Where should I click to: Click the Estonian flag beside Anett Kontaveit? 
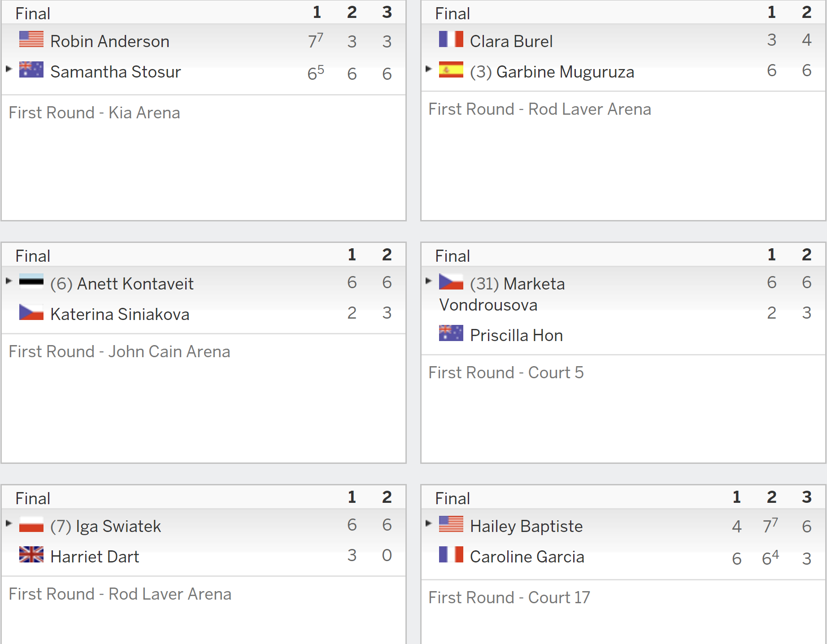[x=31, y=281]
